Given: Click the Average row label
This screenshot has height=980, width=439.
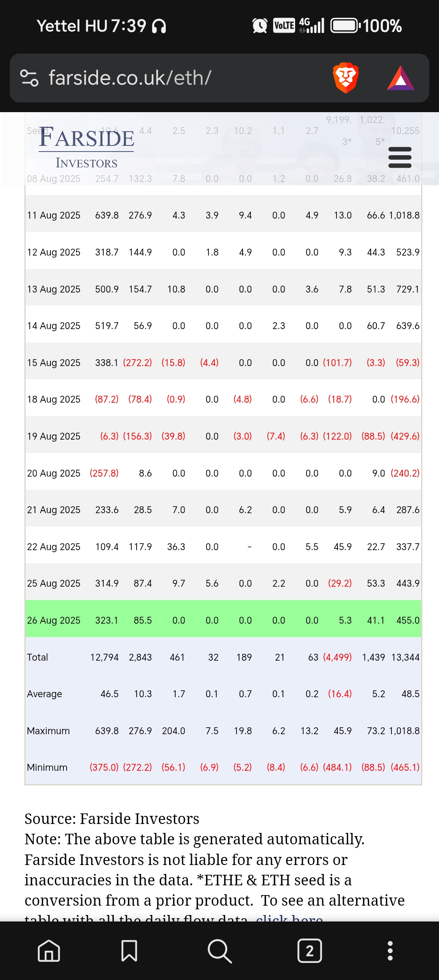Looking at the screenshot, I should (44, 694).
